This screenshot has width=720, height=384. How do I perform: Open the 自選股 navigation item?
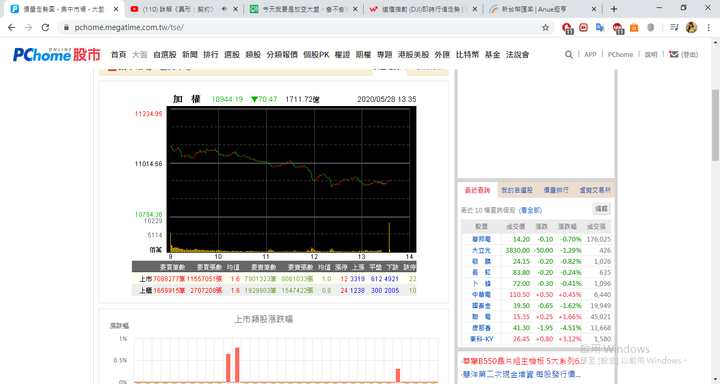click(x=165, y=55)
